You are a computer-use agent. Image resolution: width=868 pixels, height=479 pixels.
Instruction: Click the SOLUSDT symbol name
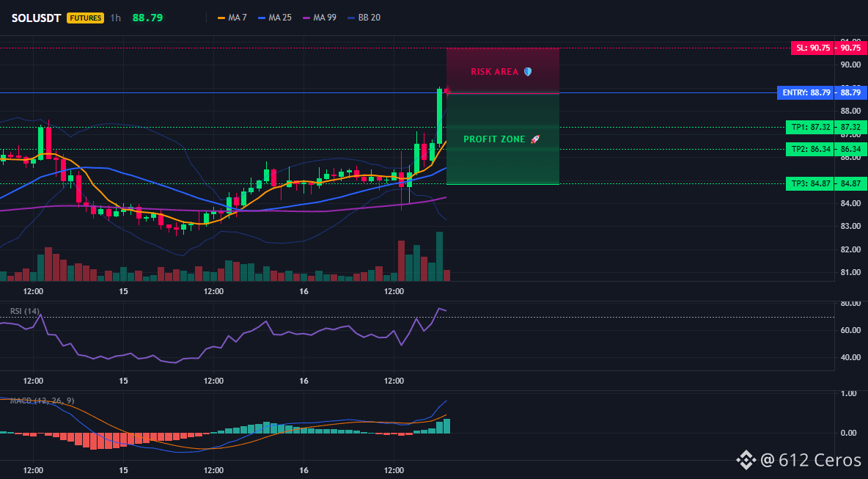[x=36, y=18]
